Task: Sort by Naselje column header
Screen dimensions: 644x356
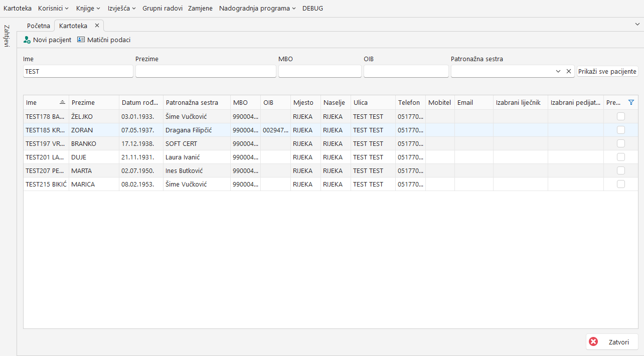Action: point(336,102)
